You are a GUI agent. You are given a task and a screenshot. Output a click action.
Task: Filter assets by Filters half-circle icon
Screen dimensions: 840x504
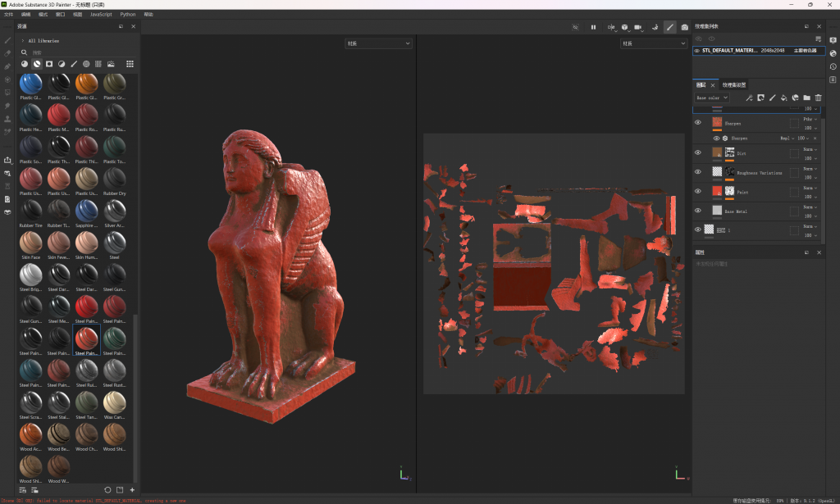[x=62, y=64]
